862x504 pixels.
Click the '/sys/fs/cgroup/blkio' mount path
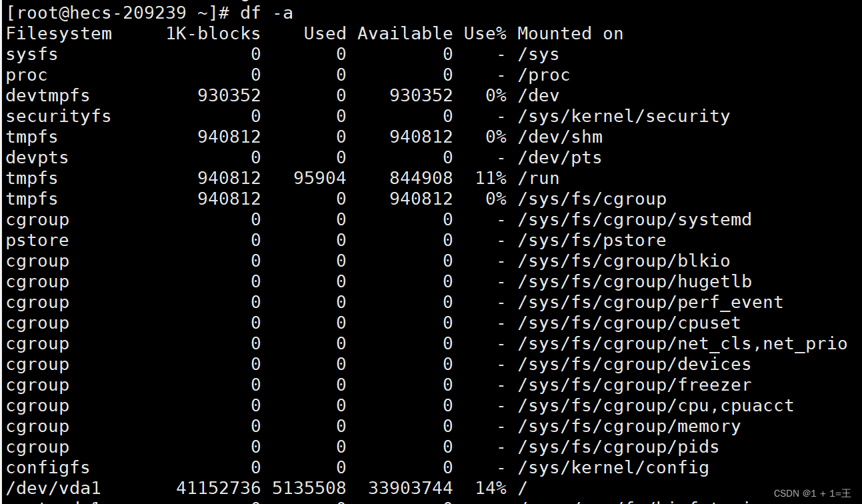(x=624, y=261)
